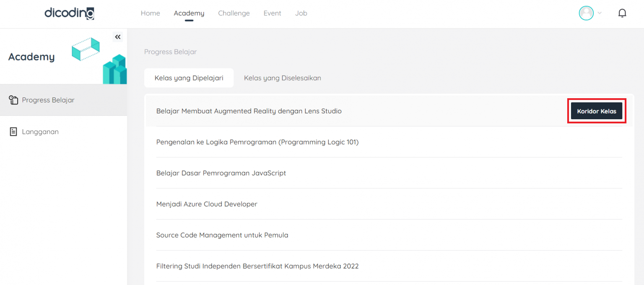Select Menjadi Azure Cloud Developer course
The height and width of the screenshot is (285, 644).
(x=207, y=204)
